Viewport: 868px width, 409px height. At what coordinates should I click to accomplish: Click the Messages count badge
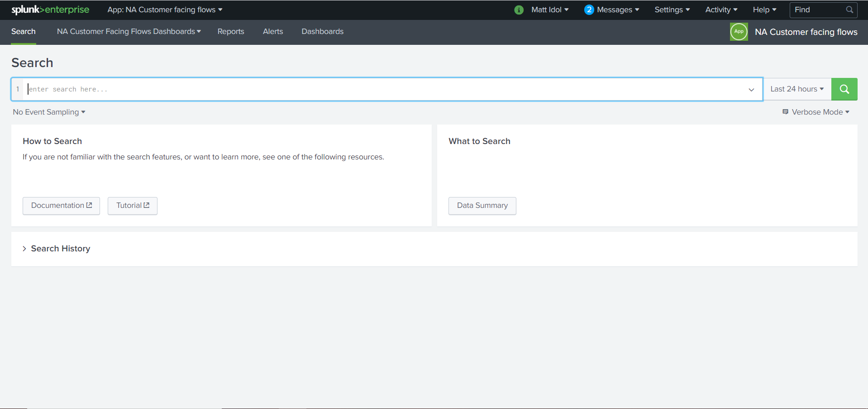tap(589, 10)
